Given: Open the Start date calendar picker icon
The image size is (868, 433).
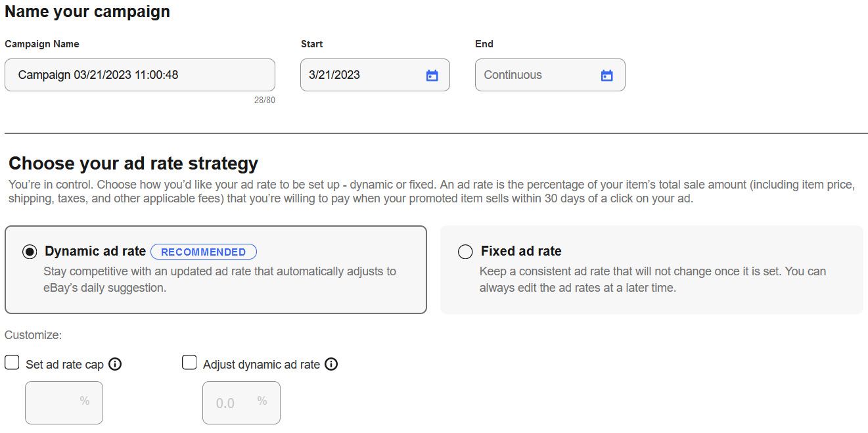Looking at the screenshot, I should click(432, 75).
